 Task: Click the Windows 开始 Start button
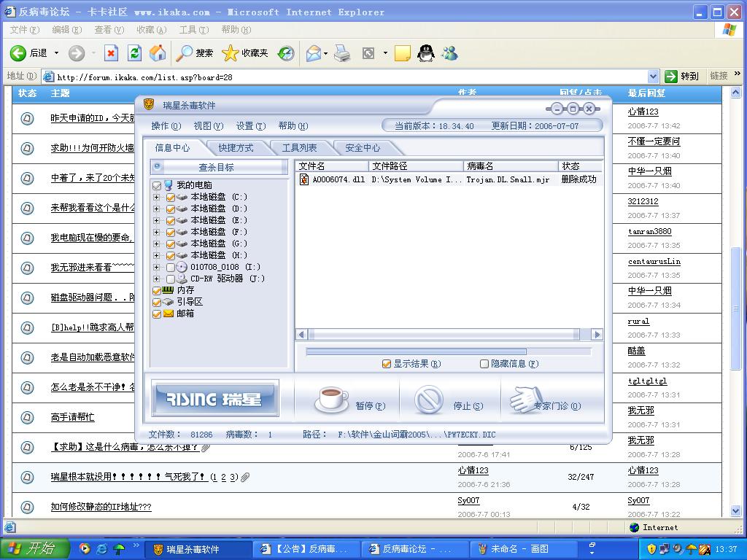pyautogui.click(x=34, y=548)
